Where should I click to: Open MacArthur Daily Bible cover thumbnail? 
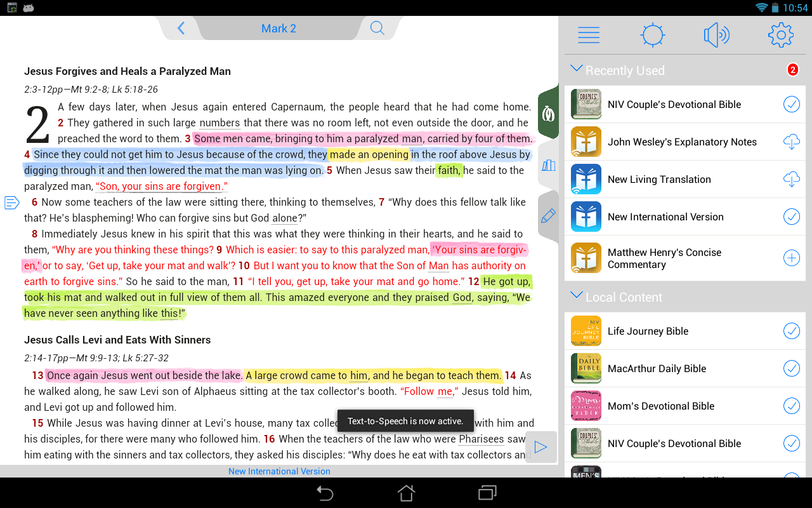586,368
